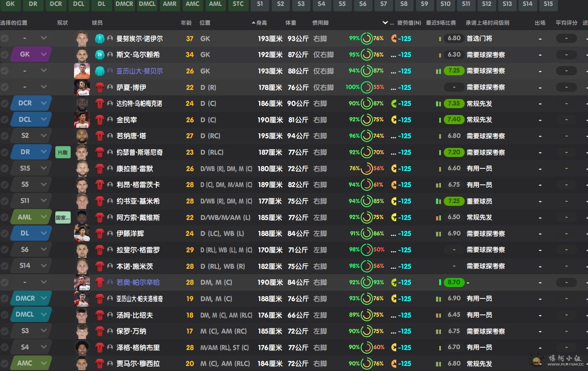Click the condition ring icon for 萨夏·博伊
This screenshot has height=371, width=588.
(x=367, y=87)
